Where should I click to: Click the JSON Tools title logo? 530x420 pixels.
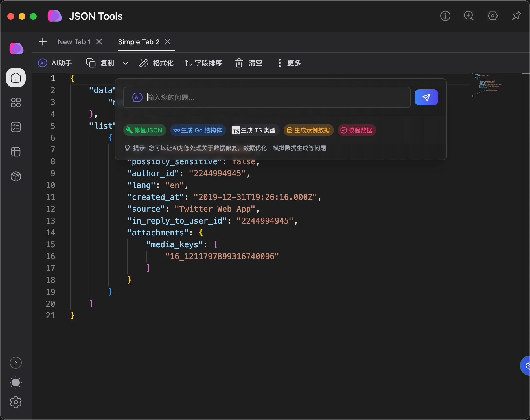55,16
